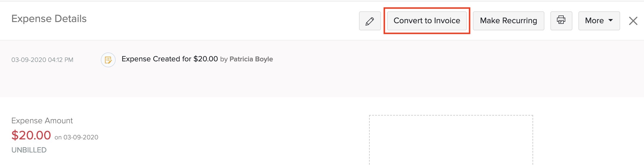
Task: Click the word "by" before Patricia Boyle
Action: (224, 59)
